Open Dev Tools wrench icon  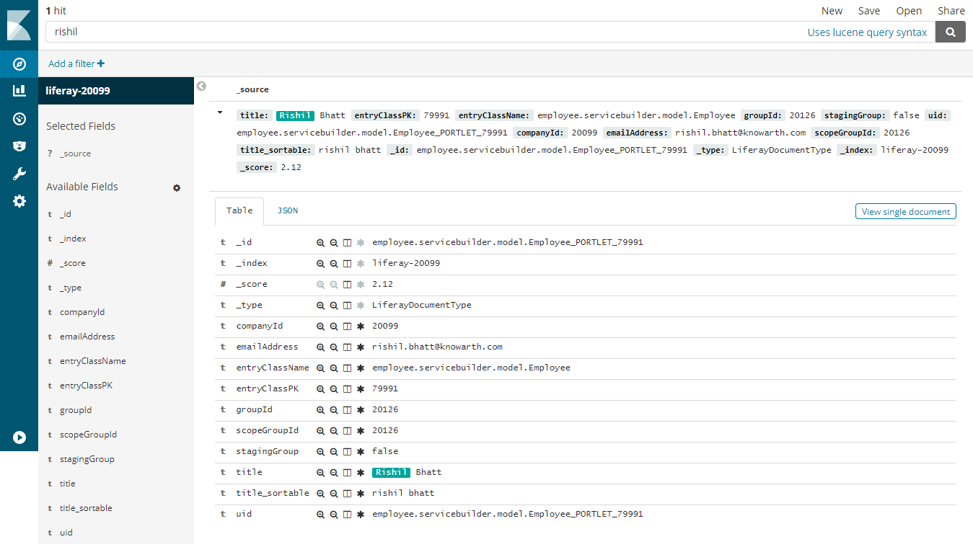pyautogui.click(x=19, y=174)
